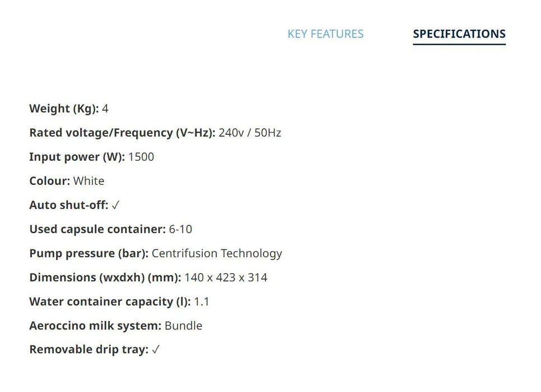Click the Auto shut-off checkmark icon
Screen dimensions: 541x392
pos(115,206)
